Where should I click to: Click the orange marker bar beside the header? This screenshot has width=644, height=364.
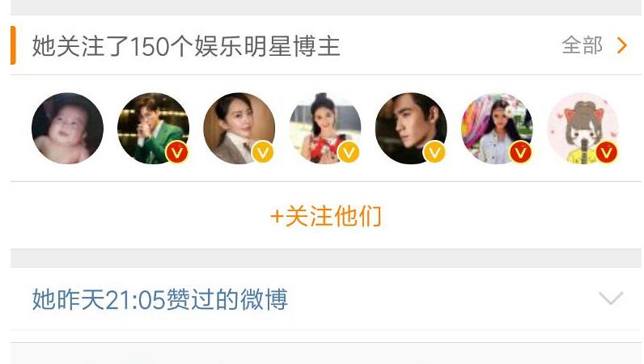tap(13, 45)
